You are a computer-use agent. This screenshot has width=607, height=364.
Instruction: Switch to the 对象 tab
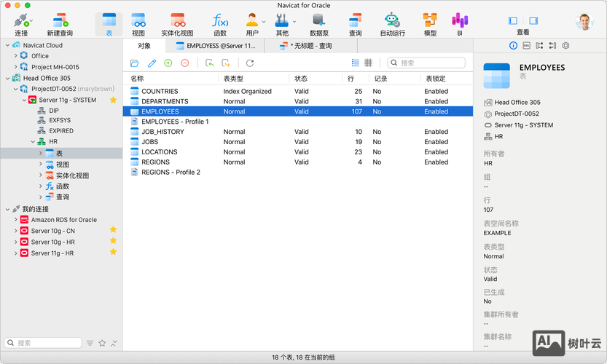point(144,46)
